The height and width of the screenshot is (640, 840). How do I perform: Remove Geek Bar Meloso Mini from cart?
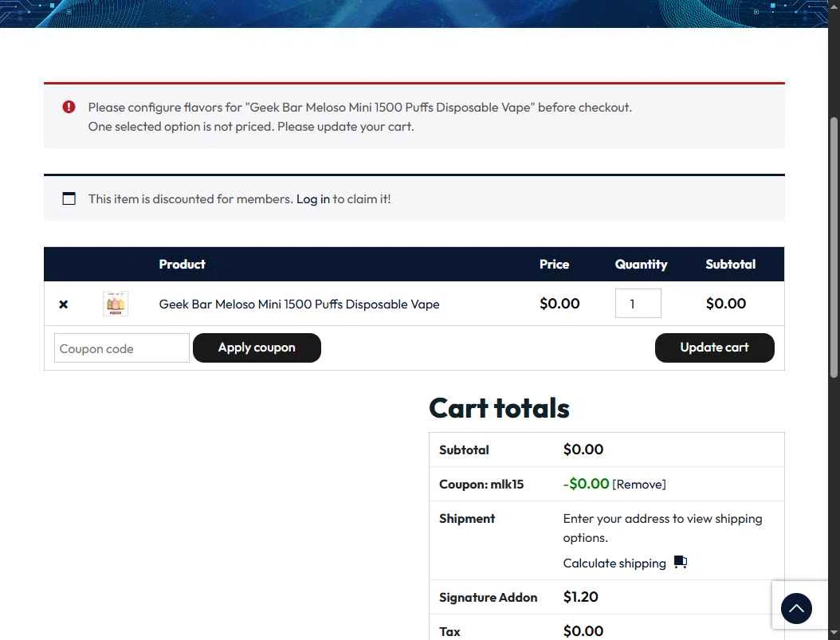pyautogui.click(x=63, y=304)
